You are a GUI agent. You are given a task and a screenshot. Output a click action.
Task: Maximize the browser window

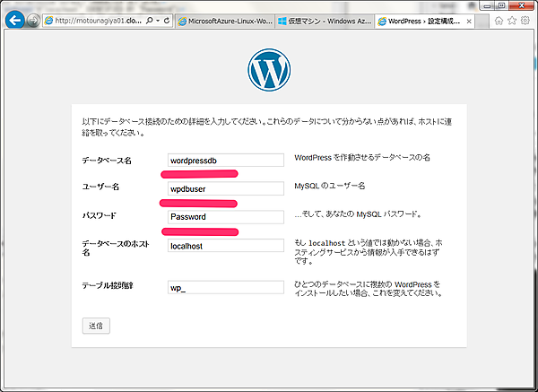point(501,5)
